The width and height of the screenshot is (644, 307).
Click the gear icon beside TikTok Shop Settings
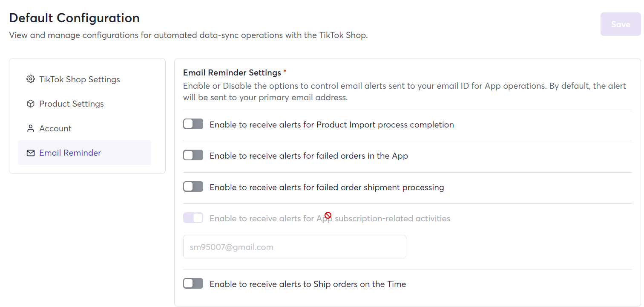(30, 79)
